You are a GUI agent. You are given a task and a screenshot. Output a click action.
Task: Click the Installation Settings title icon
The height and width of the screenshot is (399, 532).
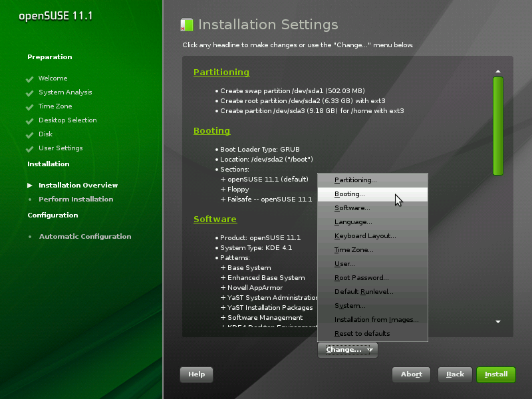(x=187, y=25)
